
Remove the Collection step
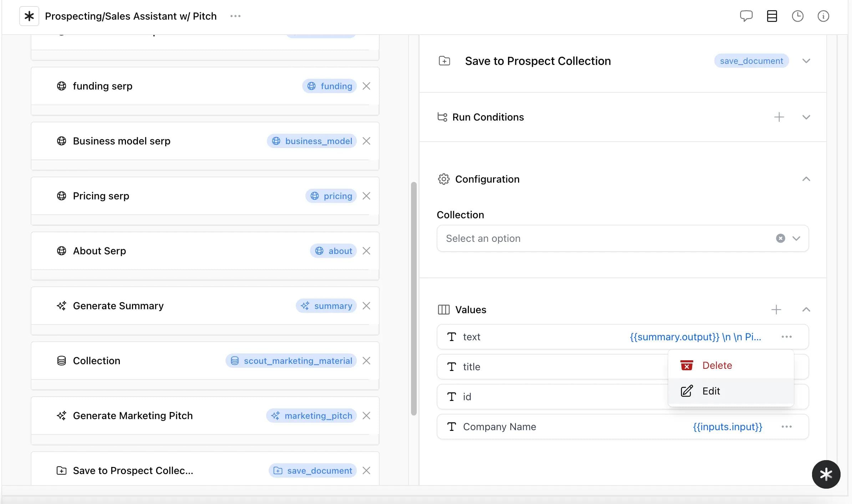[x=366, y=361]
